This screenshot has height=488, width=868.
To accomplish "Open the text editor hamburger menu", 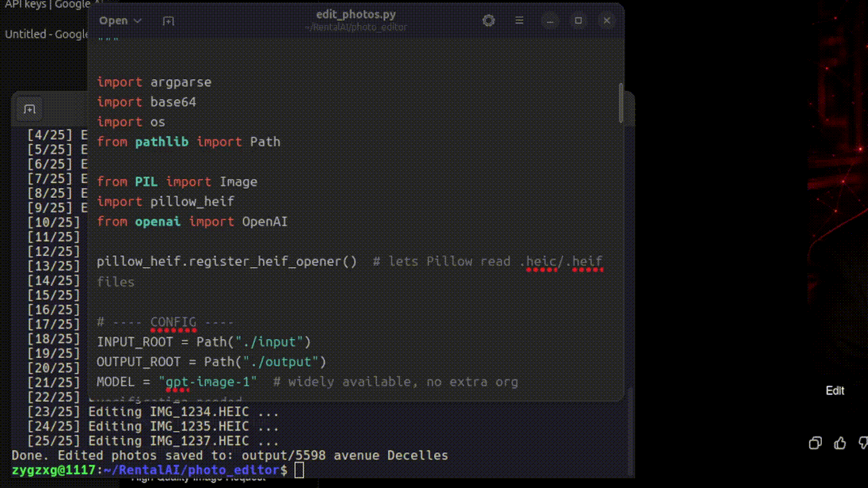I will pos(519,20).
